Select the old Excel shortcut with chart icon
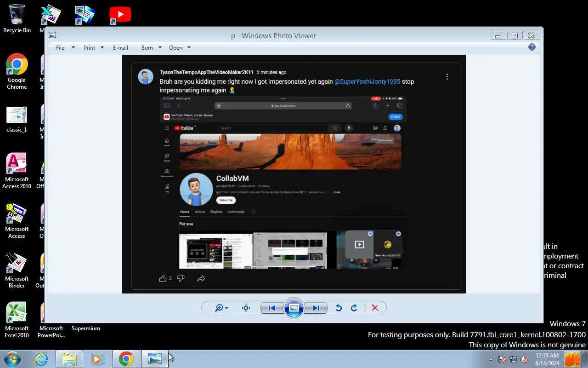 (x=50, y=15)
